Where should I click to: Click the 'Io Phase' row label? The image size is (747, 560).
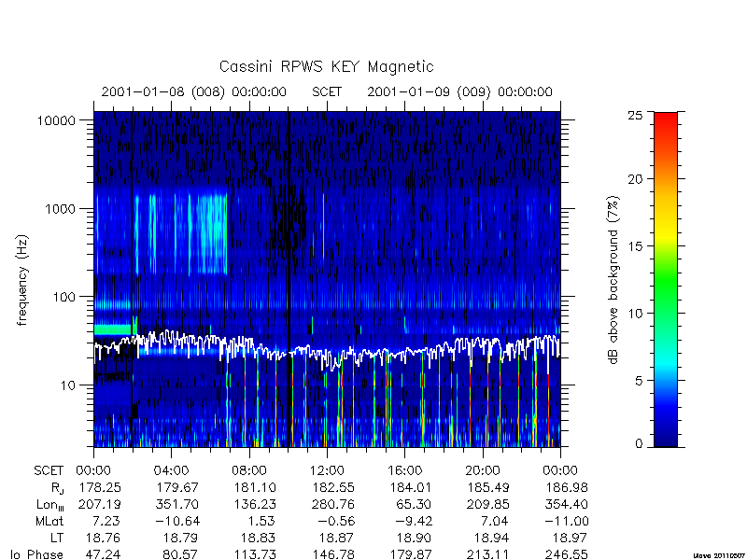click(37, 554)
